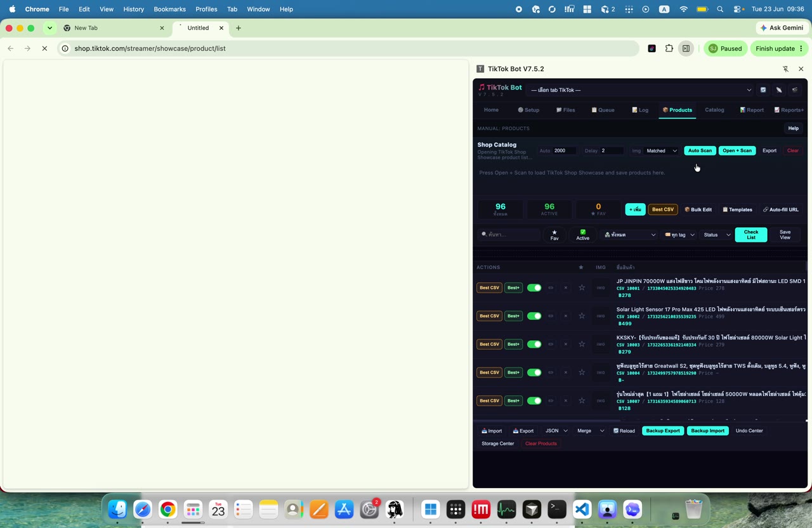The image size is (812, 528).
Task: Click the link icon in the Solar Light Sensor 17 row
Action: coord(551,316)
